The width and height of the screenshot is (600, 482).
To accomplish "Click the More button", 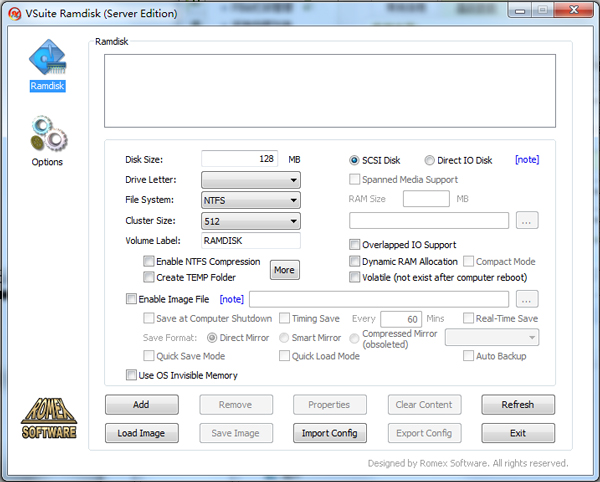I will pos(285,270).
